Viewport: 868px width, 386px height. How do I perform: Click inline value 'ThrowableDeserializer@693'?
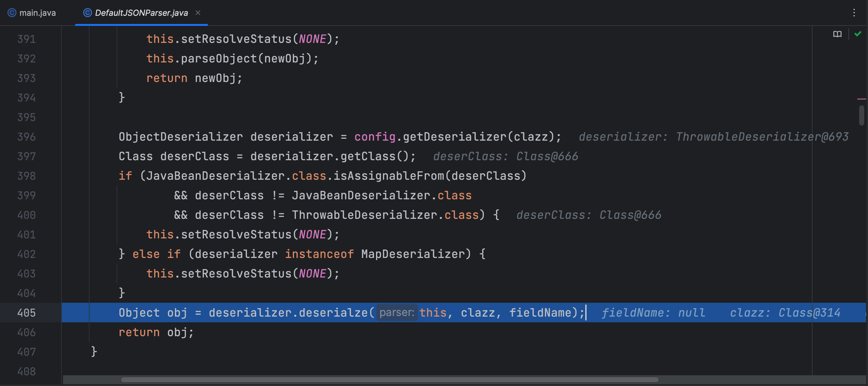coord(762,137)
